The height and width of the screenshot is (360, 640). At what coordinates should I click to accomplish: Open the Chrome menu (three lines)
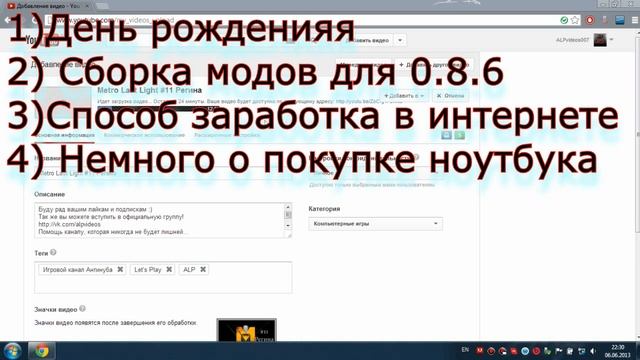point(635,20)
